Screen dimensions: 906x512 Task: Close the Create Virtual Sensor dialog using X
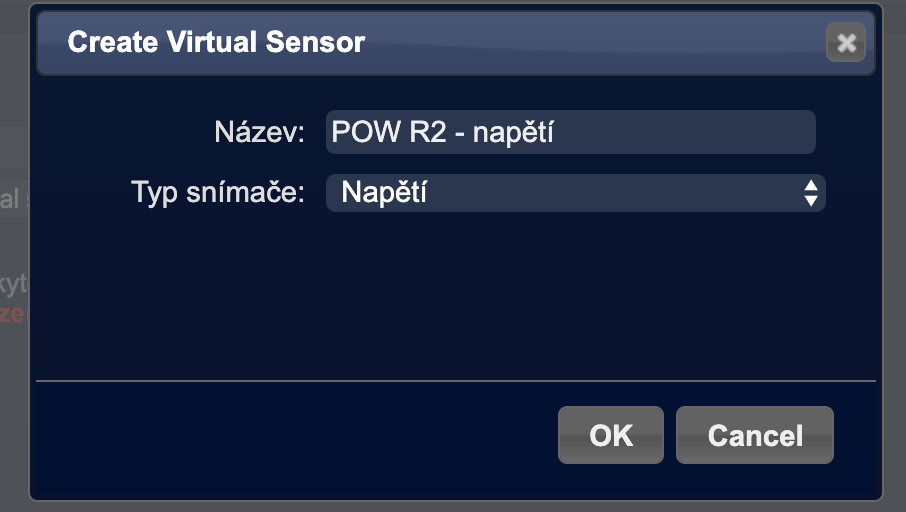click(x=846, y=43)
